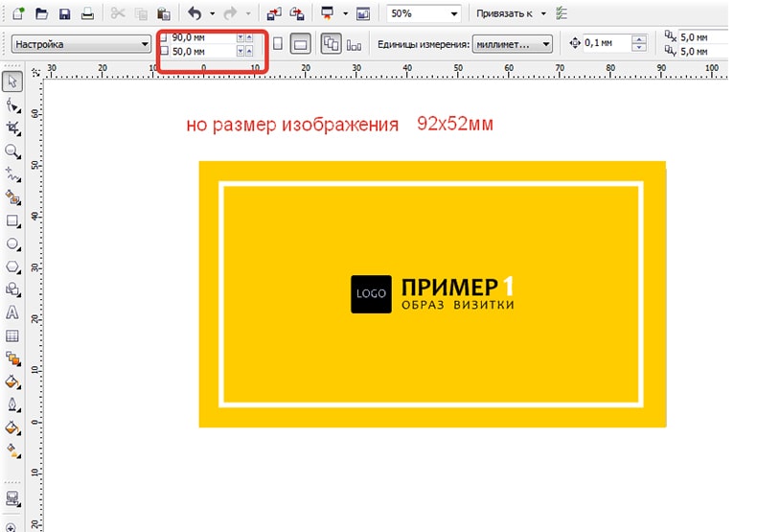Open the Import file dialog
The width and height of the screenshot is (757, 532).
tap(274, 14)
